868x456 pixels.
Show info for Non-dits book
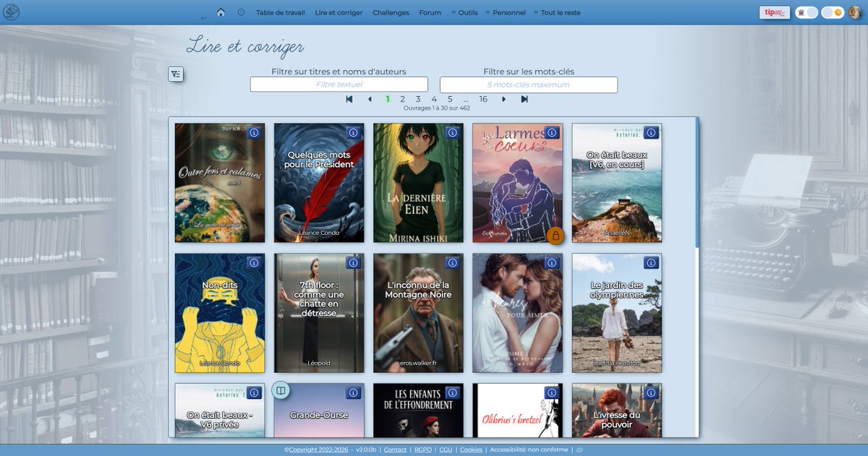254,263
